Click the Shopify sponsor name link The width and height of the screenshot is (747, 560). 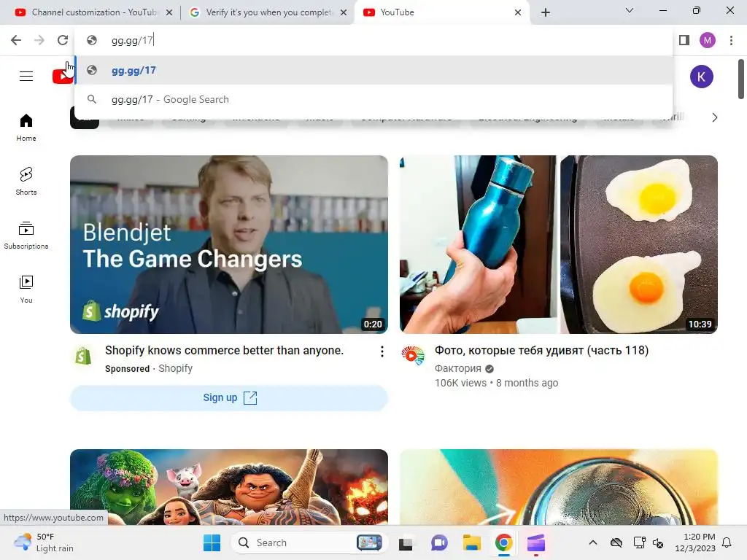175,368
